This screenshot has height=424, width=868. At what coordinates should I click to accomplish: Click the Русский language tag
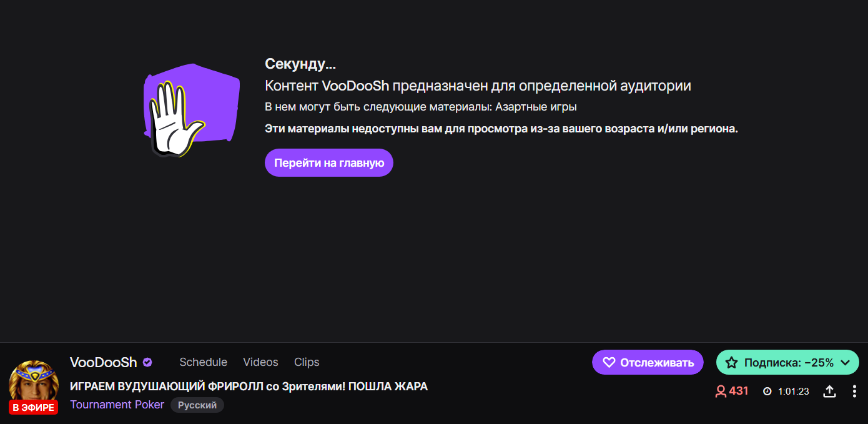tap(197, 405)
